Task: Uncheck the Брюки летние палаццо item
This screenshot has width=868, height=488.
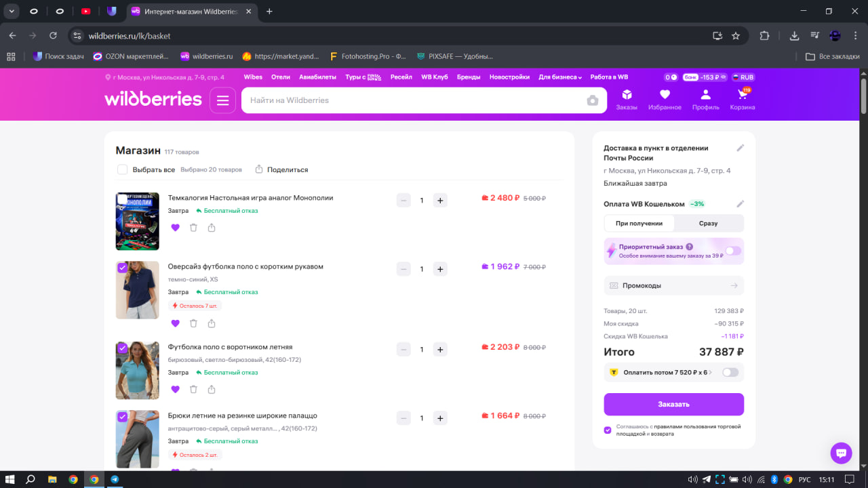Action: 123,417
